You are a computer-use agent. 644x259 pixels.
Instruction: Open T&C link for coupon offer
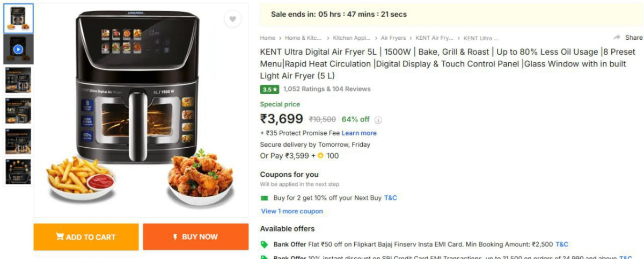pos(391,198)
